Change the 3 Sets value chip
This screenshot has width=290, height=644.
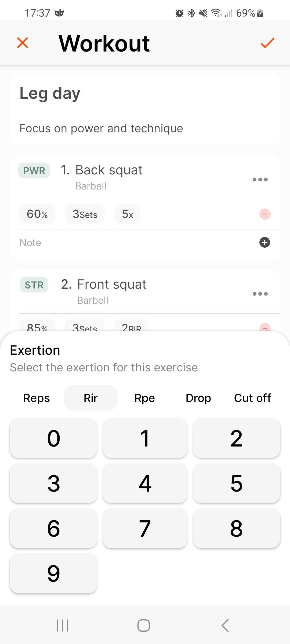(85, 214)
